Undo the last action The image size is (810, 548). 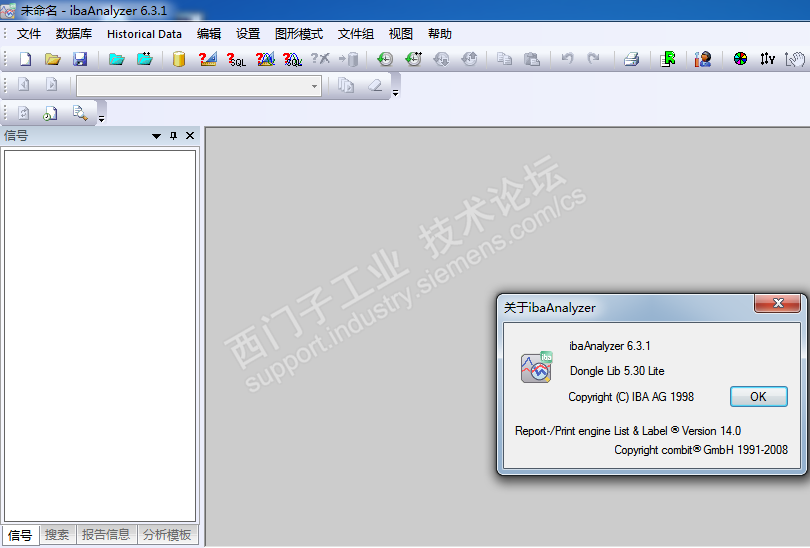(x=567, y=58)
